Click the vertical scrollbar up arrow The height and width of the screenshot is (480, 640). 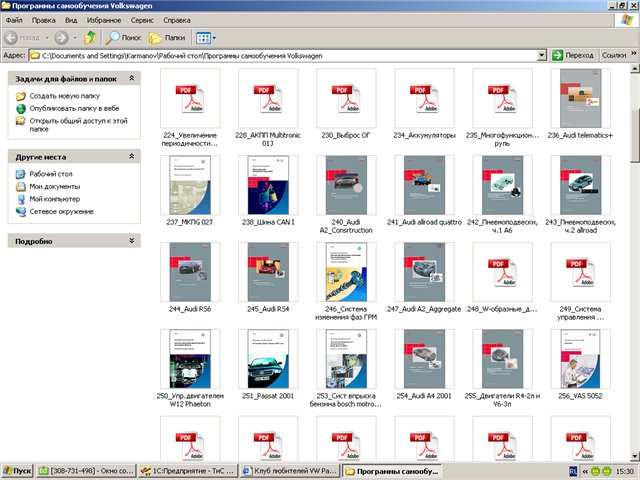[635, 68]
